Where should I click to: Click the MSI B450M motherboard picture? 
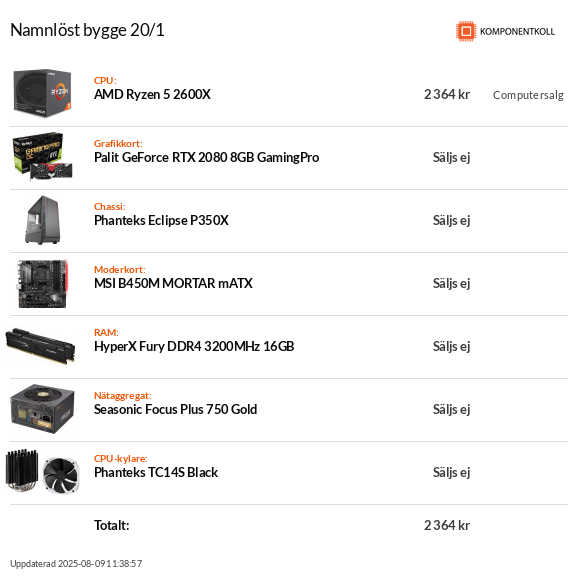click(x=43, y=283)
